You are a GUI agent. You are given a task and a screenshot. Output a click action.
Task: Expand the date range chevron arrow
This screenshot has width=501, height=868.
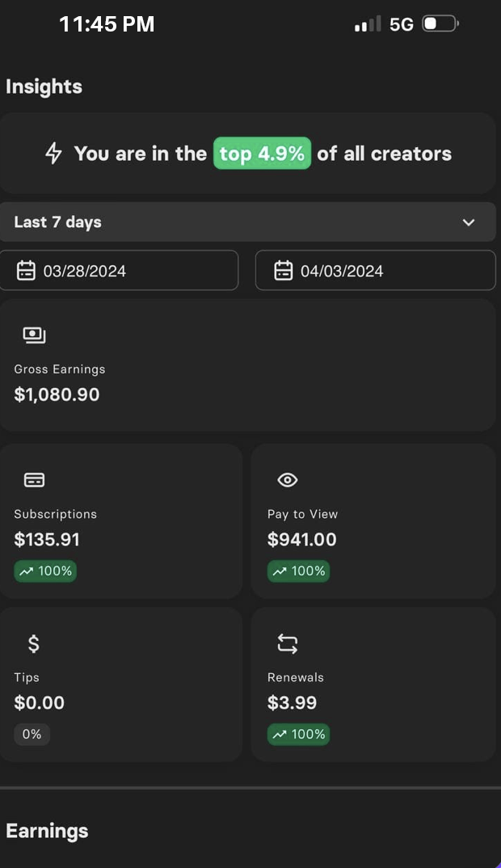tap(469, 222)
